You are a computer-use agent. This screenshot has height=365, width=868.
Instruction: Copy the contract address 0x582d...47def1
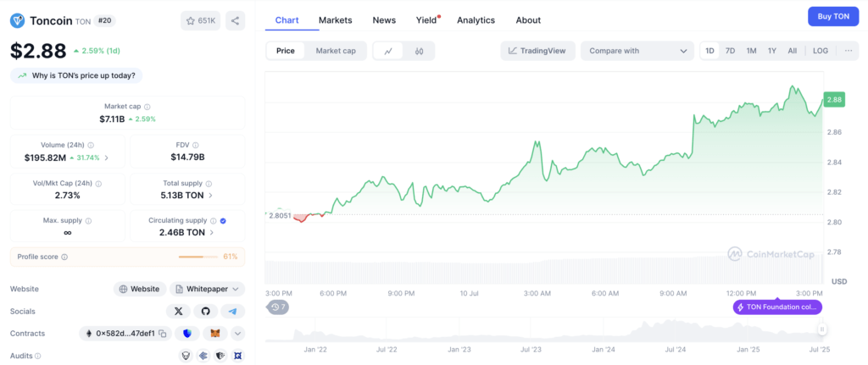point(163,334)
